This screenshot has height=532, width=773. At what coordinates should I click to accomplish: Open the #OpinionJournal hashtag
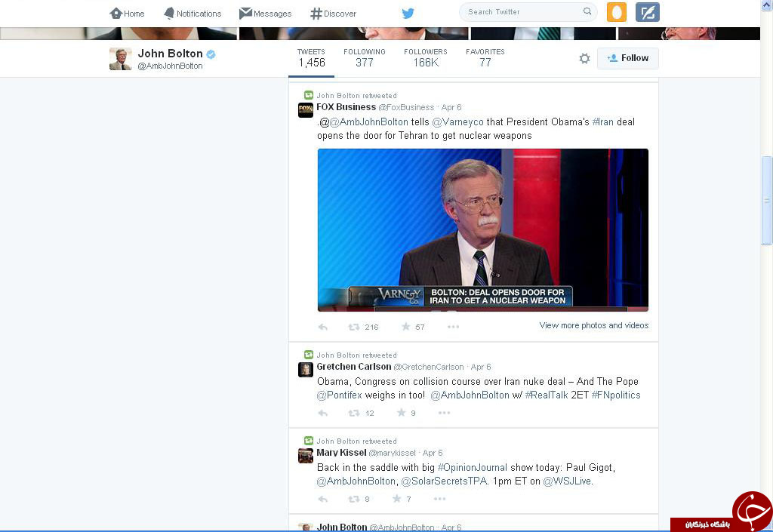coord(473,467)
